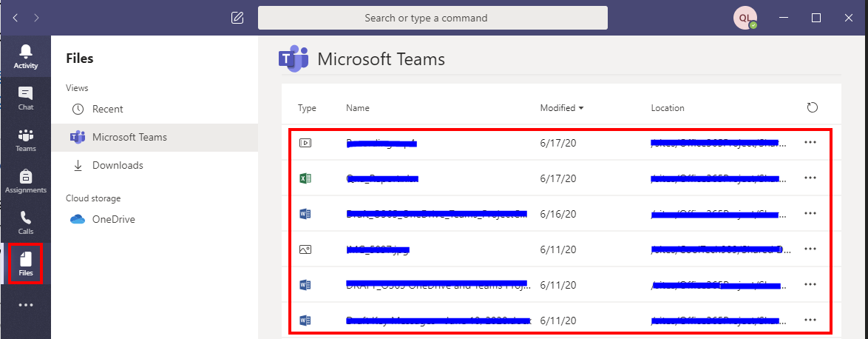
Task: Switch to the Downloads view
Action: pyautogui.click(x=117, y=165)
